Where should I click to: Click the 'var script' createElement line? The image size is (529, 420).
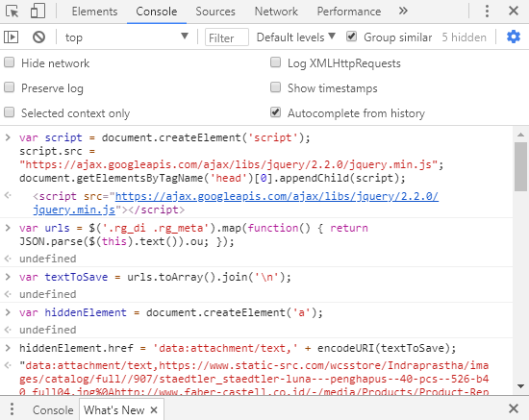coord(164,137)
